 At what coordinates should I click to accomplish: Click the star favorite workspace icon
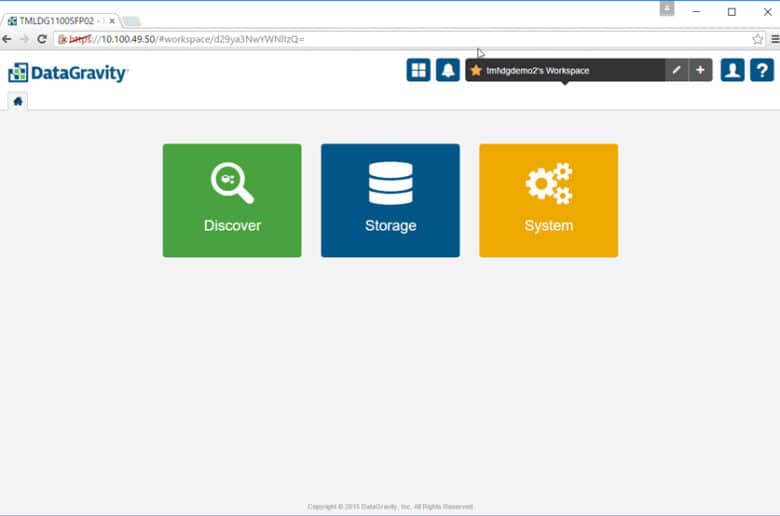476,70
